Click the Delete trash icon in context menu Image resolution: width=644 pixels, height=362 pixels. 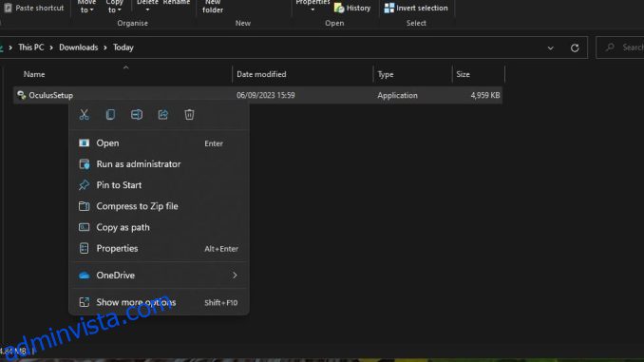[189, 115]
